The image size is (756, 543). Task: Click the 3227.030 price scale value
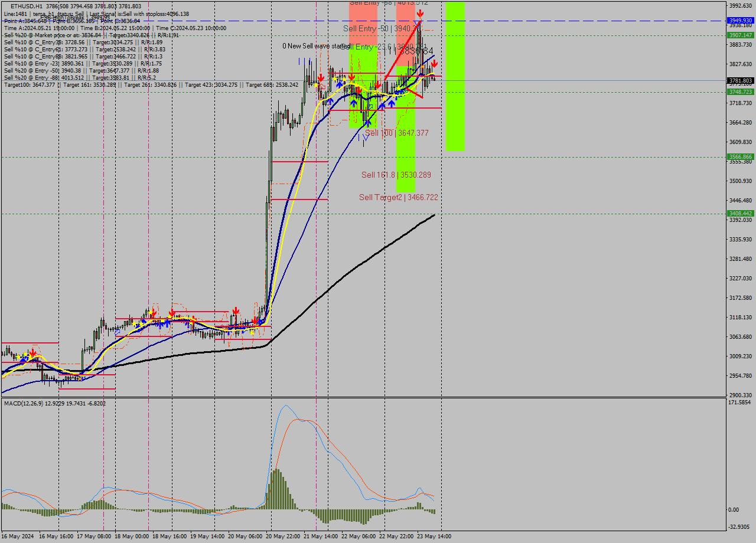pyautogui.click(x=740, y=279)
